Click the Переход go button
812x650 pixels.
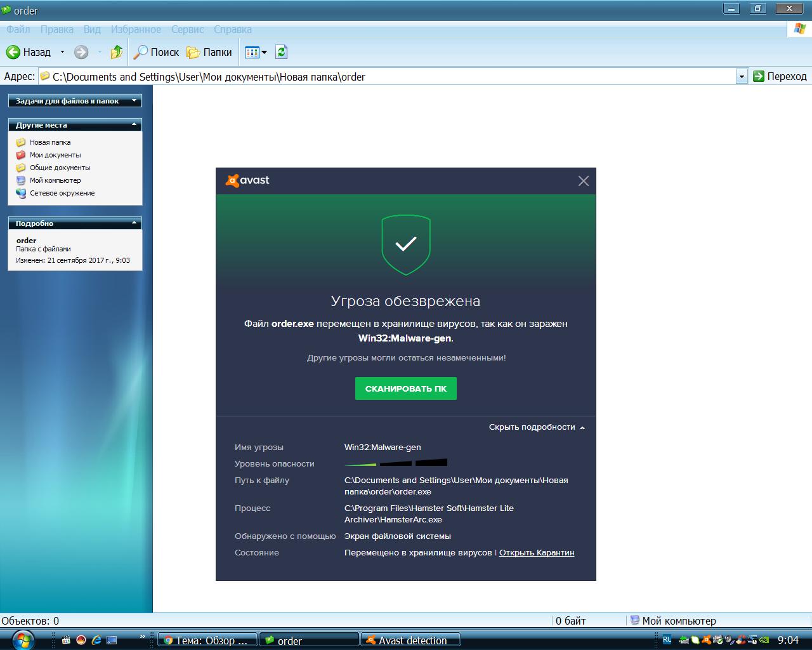coord(780,76)
